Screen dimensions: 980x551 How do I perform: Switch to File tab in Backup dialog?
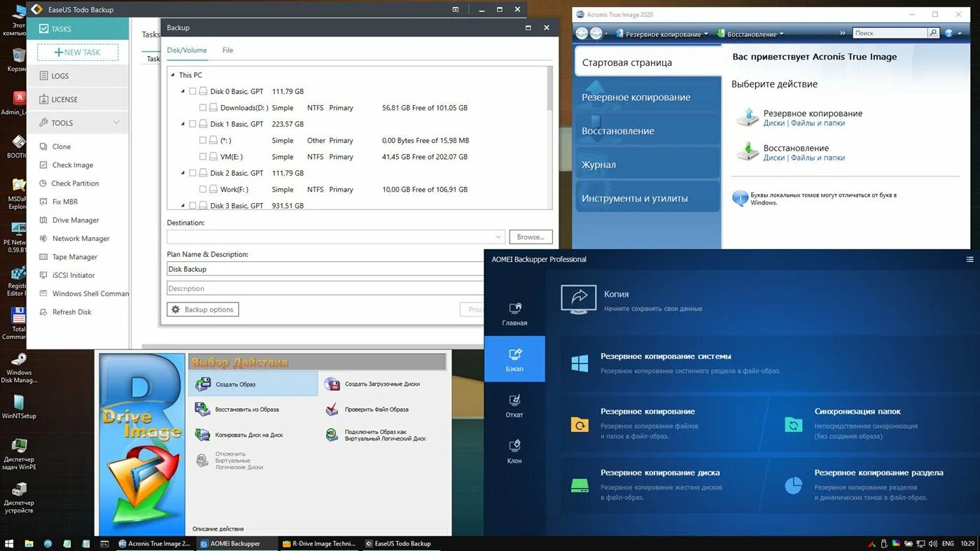[x=227, y=50]
